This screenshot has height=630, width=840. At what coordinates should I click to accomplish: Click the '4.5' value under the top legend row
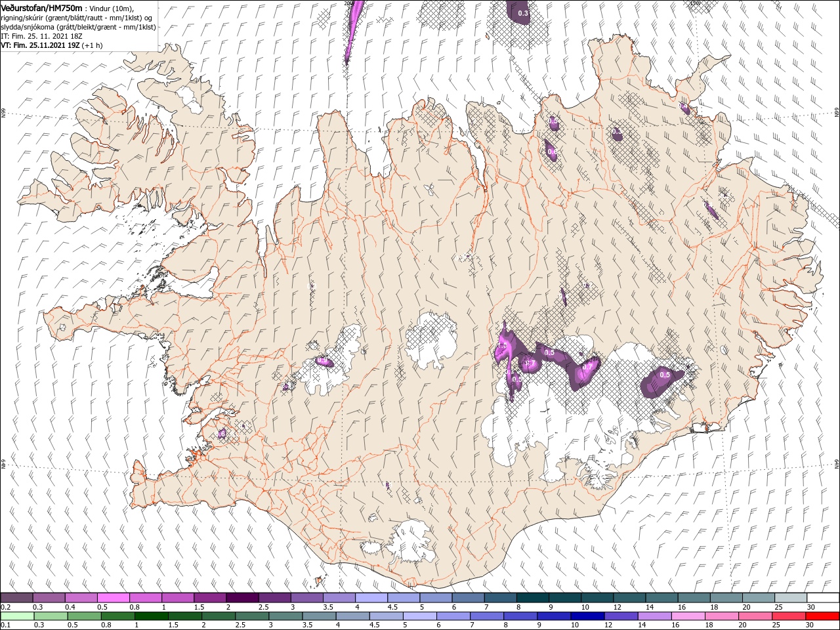392,608
